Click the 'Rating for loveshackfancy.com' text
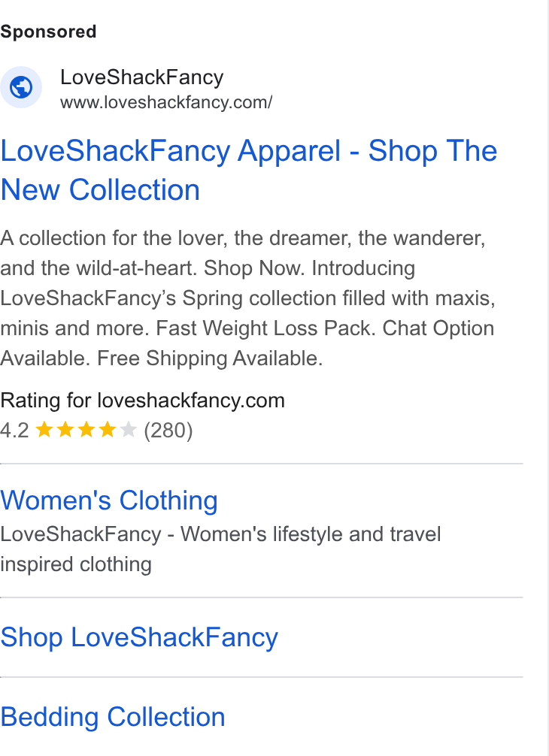The height and width of the screenshot is (756, 549). coord(142,401)
